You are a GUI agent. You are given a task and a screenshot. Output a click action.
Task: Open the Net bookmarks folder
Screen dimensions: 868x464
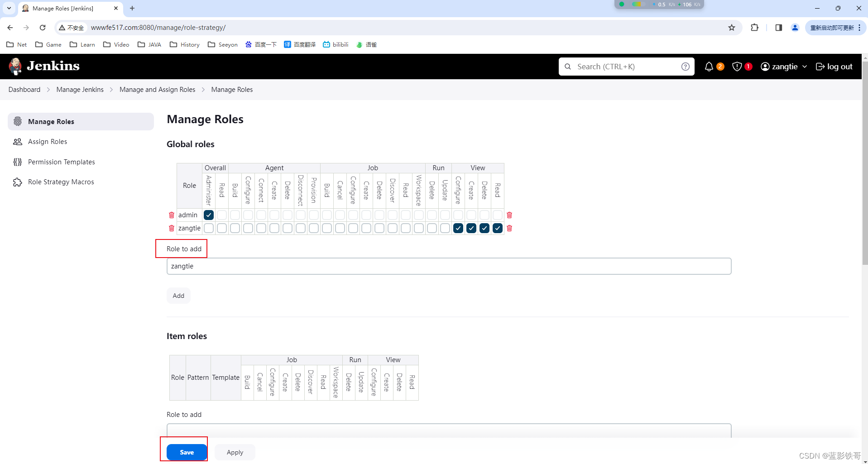pyautogui.click(x=16, y=44)
